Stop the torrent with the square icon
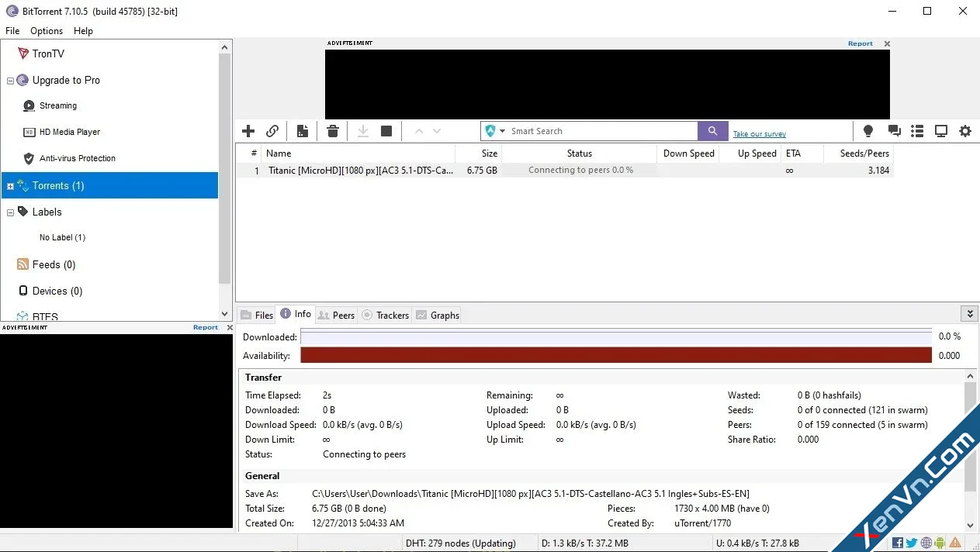This screenshot has height=552, width=980. click(x=386, y=131)
